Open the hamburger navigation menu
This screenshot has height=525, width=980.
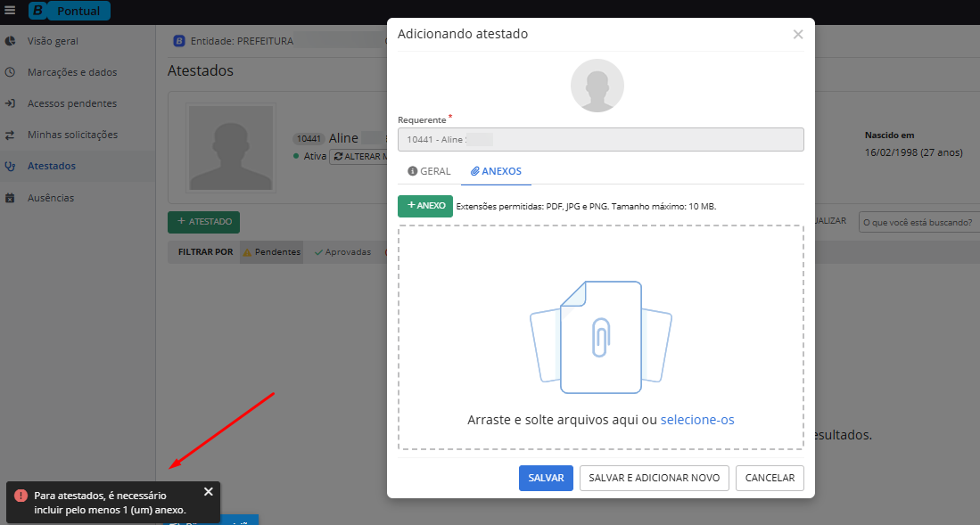tap(10, 11)
